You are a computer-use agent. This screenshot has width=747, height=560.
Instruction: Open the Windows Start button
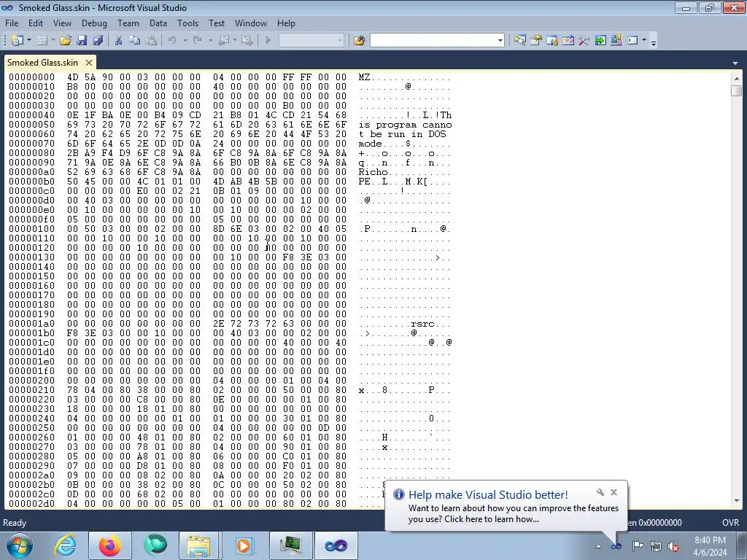pyautogui.click(x=19, y=545)
